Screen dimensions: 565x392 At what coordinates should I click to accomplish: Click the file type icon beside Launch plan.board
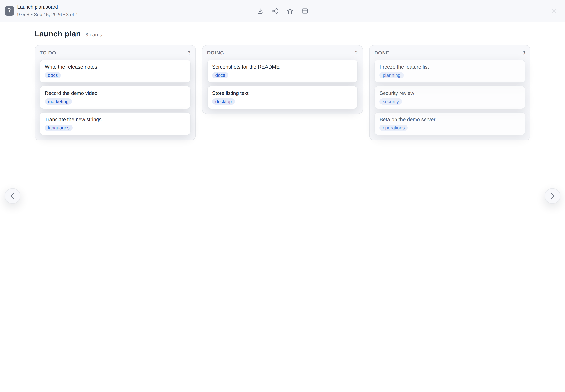point(9,11)
